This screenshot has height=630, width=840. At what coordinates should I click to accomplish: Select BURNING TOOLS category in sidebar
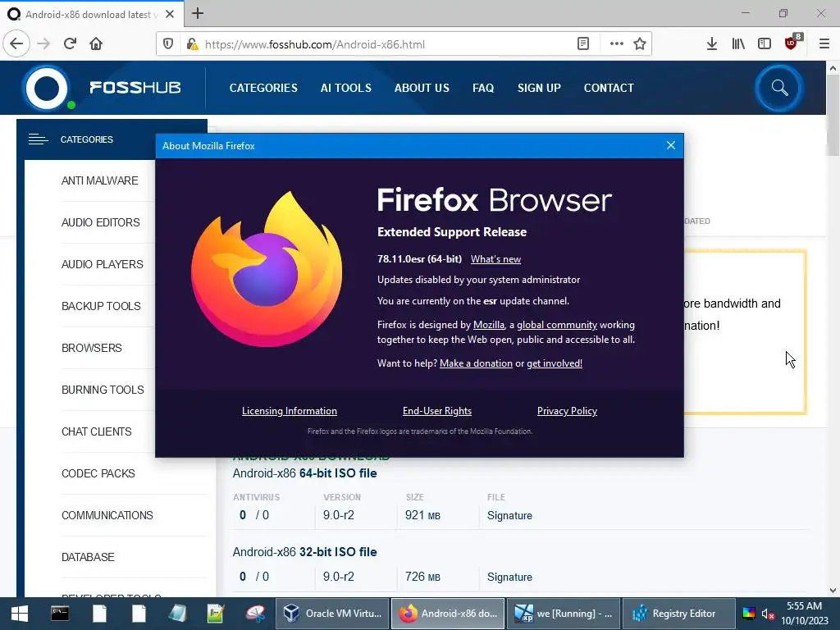(103, 390)
